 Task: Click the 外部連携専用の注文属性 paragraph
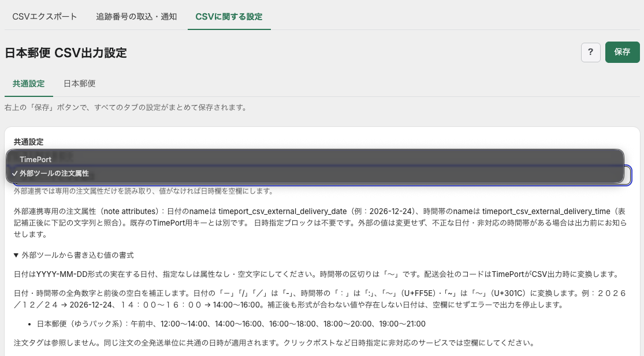tap(320, 223)
